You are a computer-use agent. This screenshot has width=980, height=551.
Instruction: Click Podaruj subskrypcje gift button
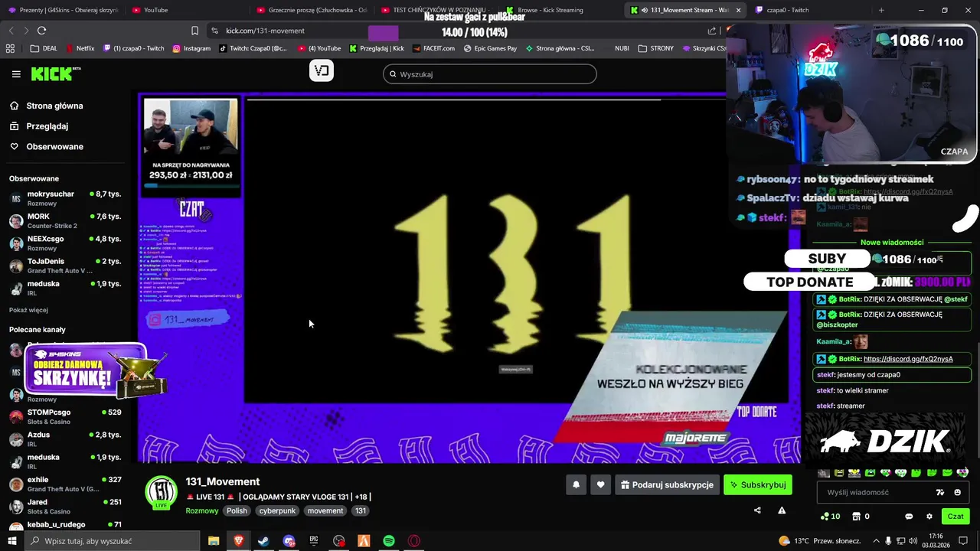[x=668, y=484]
